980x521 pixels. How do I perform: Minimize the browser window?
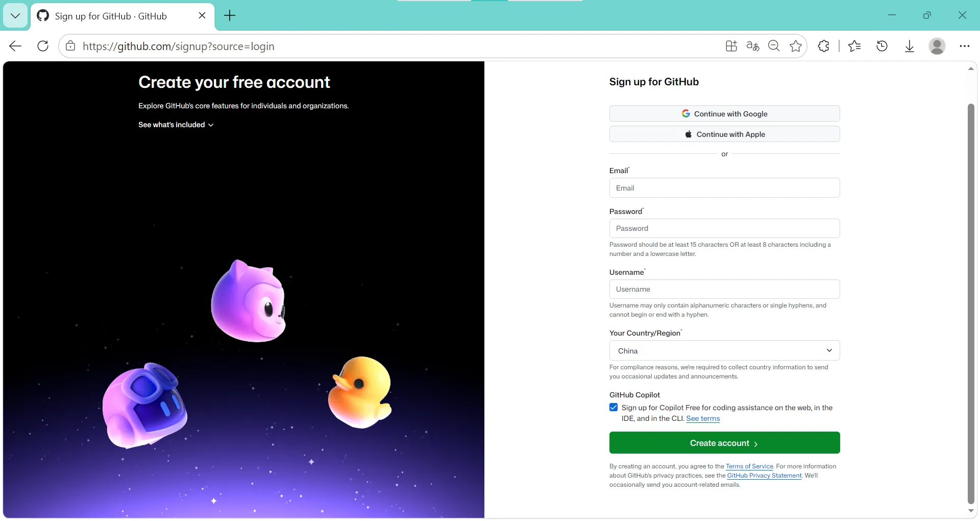892,15
